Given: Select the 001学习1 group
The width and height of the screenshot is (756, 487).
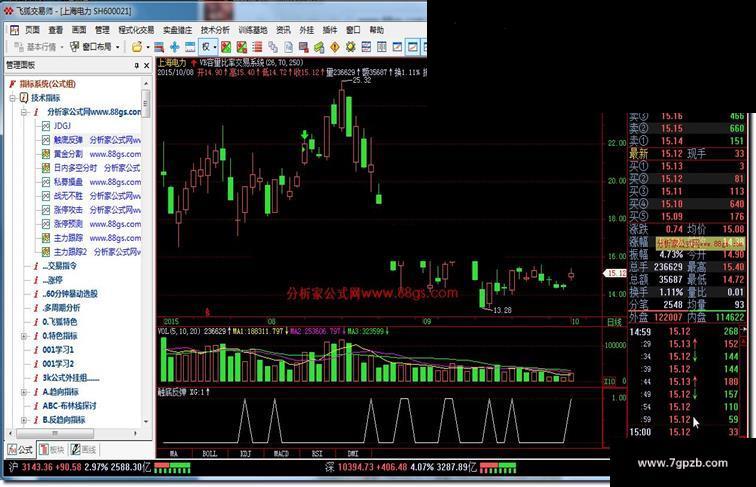Looking at the screenshot, I should tap(58, 350).
